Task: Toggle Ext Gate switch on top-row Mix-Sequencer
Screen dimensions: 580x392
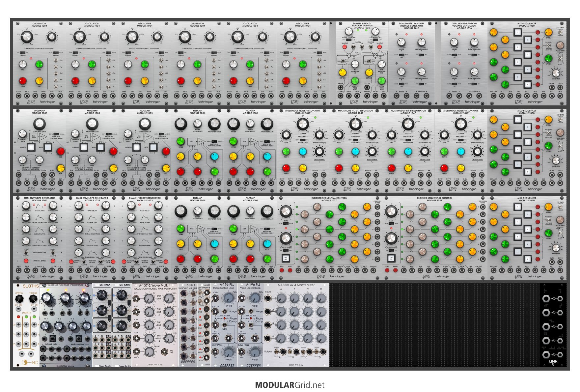Action: point(560,32)
